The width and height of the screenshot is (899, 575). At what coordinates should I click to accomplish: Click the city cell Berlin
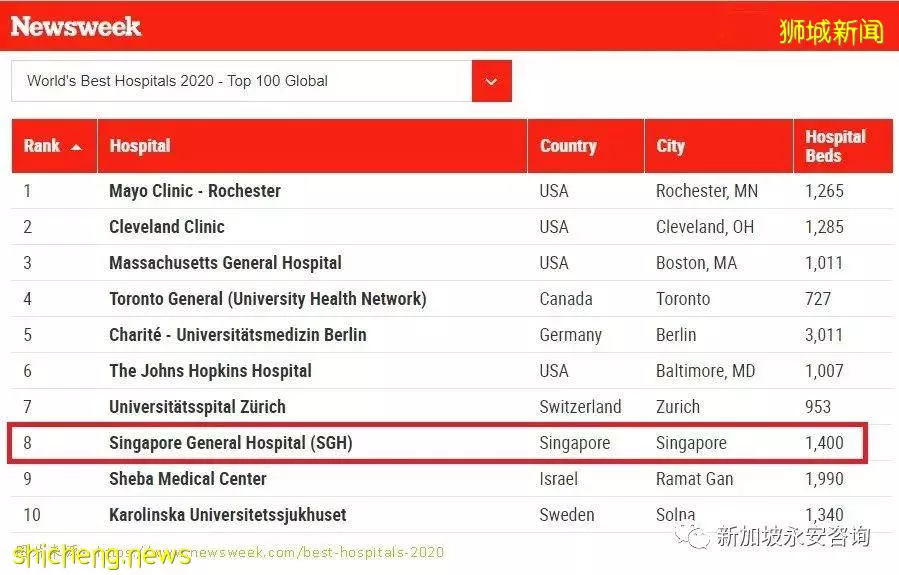pyautogui.click(x=676, y=335)
